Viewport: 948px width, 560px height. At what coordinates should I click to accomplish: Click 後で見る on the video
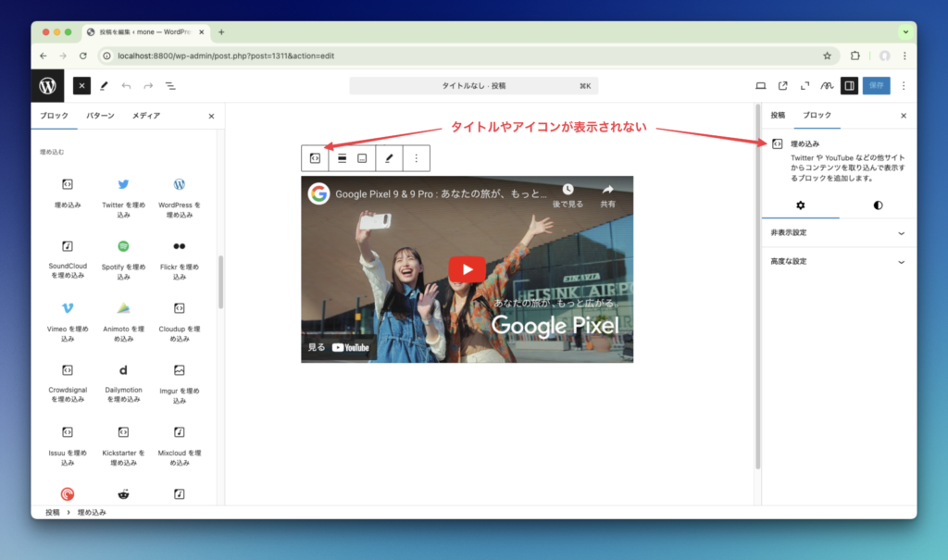[x=568, y=196]
